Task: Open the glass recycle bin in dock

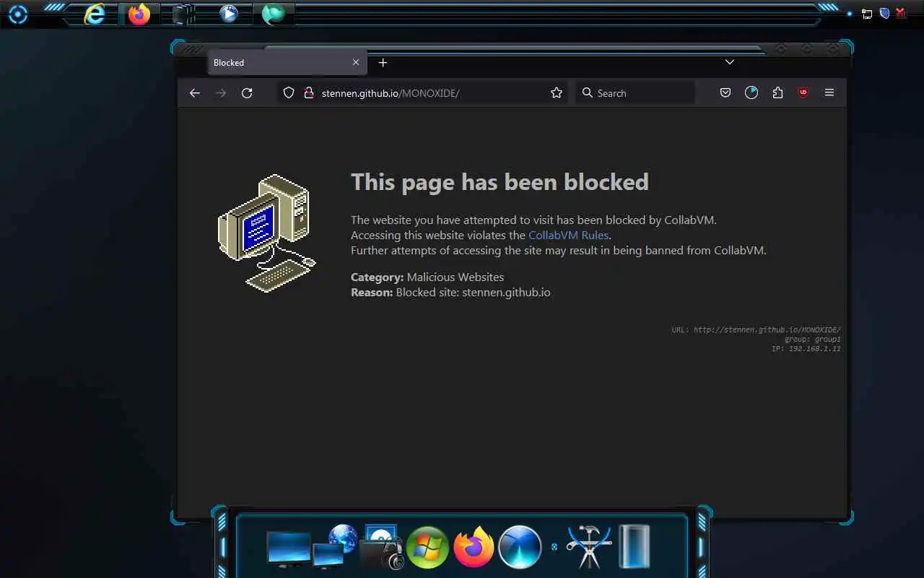Action: [x=635, y=547]
